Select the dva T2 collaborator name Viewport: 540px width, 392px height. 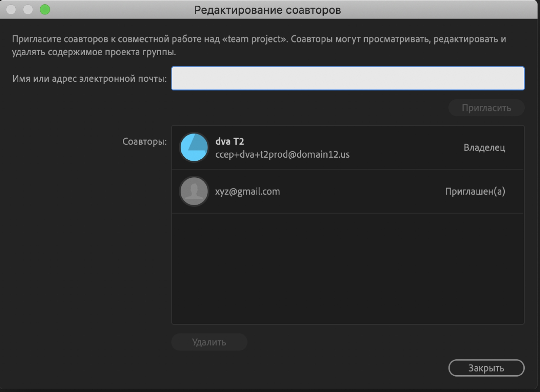[229, 141]
